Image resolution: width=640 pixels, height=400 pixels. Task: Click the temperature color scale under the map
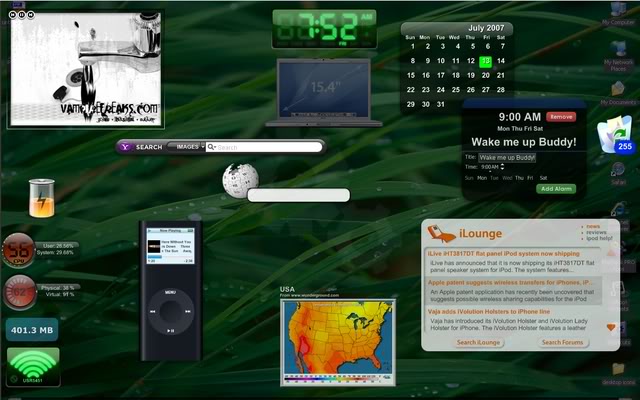[338, 379]
